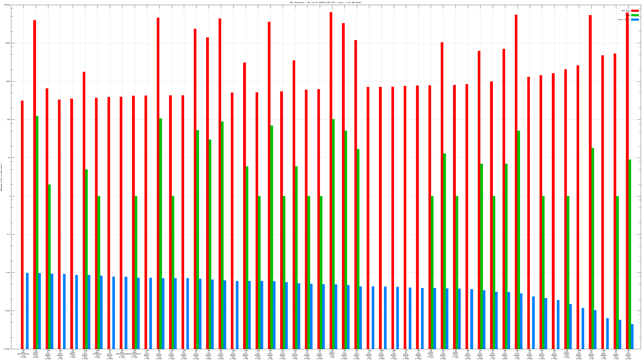Click the tallest green bar above list.dnswl.org origin
644x362 pixels.
coord(37,232)
